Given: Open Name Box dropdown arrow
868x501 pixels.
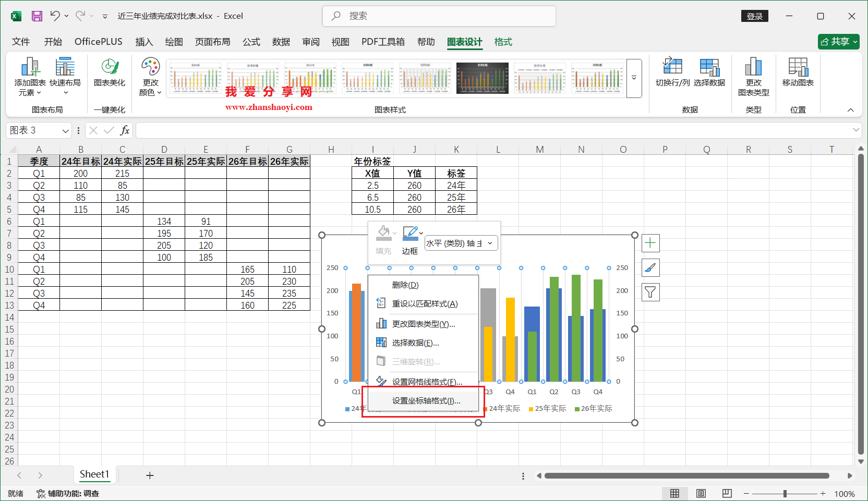Looking at the screenshot, I should click(66, 131).
